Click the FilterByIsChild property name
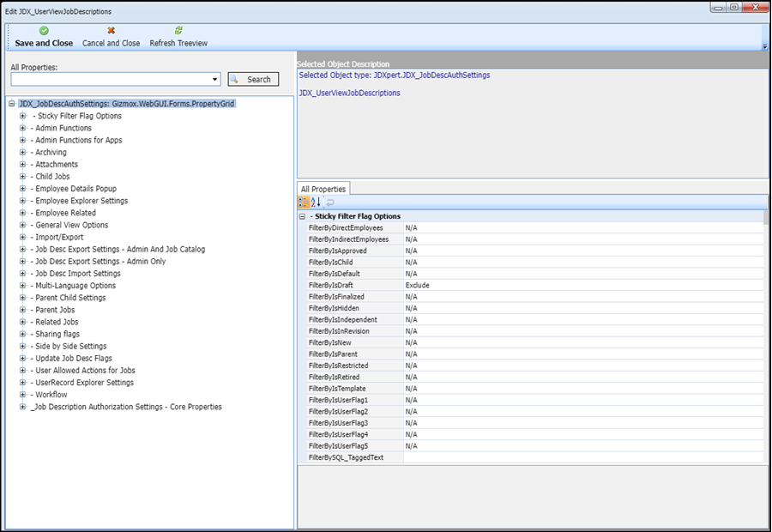 tap(331, 262)
